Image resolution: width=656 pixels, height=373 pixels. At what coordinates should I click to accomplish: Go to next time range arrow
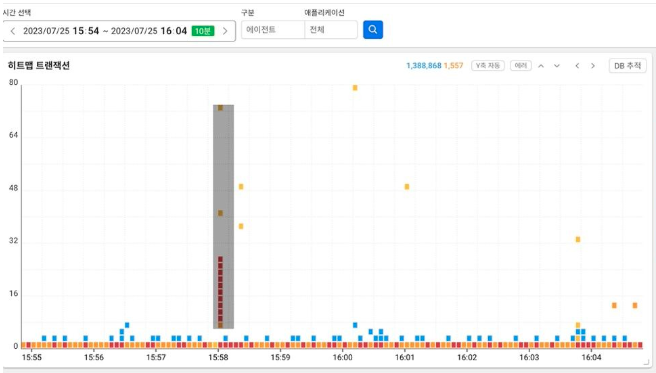coord(225,31)
